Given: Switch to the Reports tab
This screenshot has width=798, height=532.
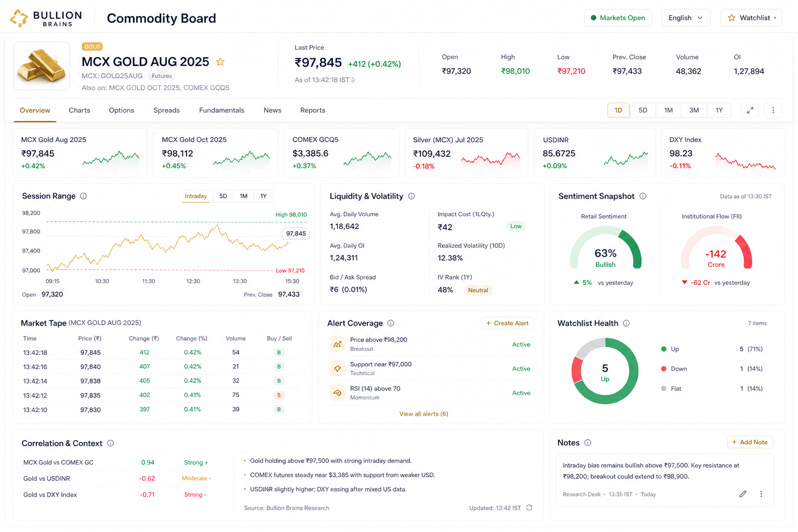Looking at the screenshot, I should click(x=313, y=110).
